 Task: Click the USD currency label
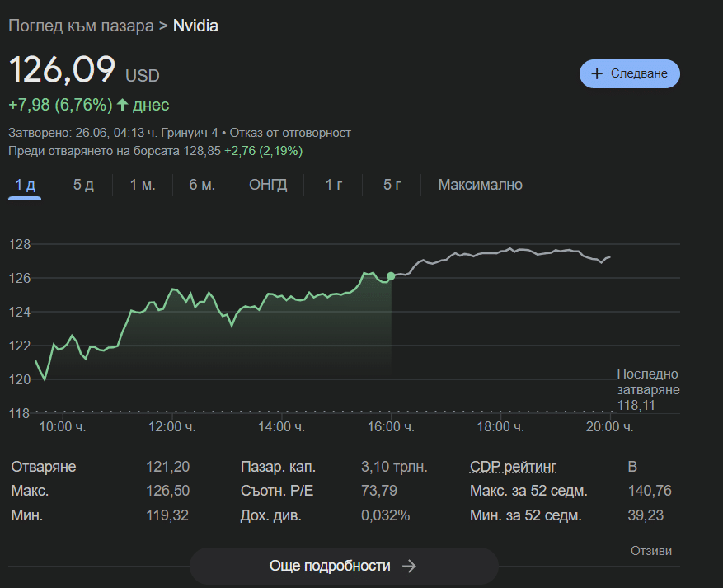coord(143,76)
